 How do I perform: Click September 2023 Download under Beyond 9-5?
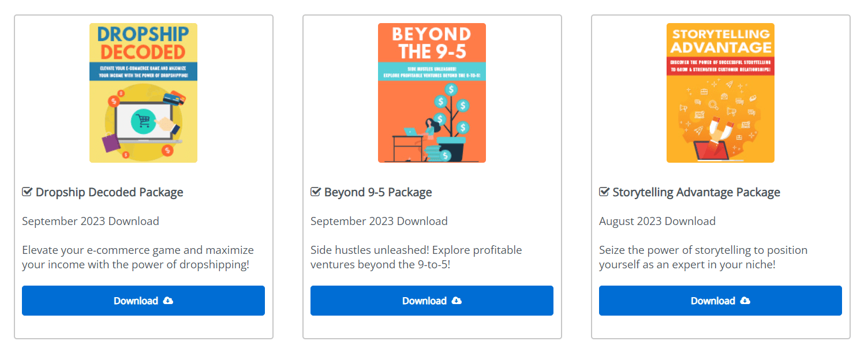379,221
